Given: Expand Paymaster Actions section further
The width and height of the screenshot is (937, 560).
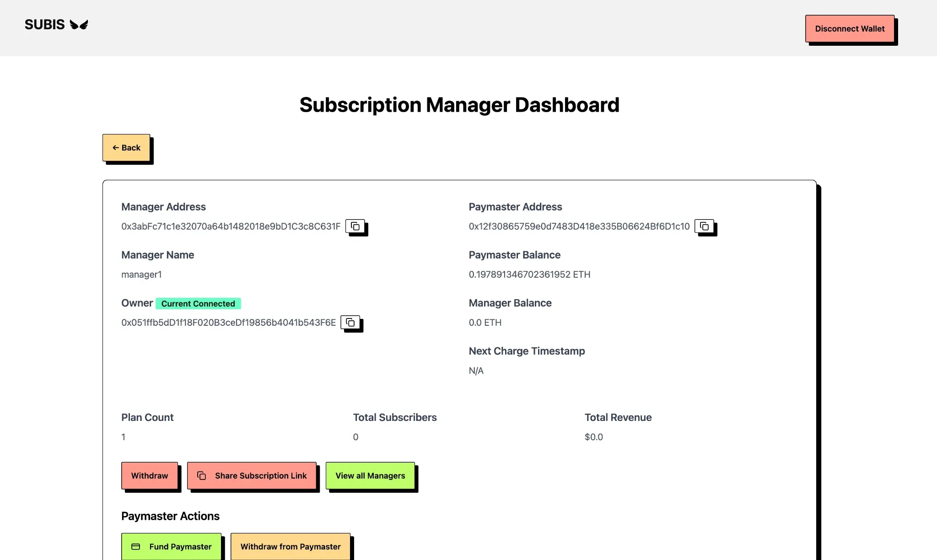Looking at the screenshot, I should click(170, 515).
